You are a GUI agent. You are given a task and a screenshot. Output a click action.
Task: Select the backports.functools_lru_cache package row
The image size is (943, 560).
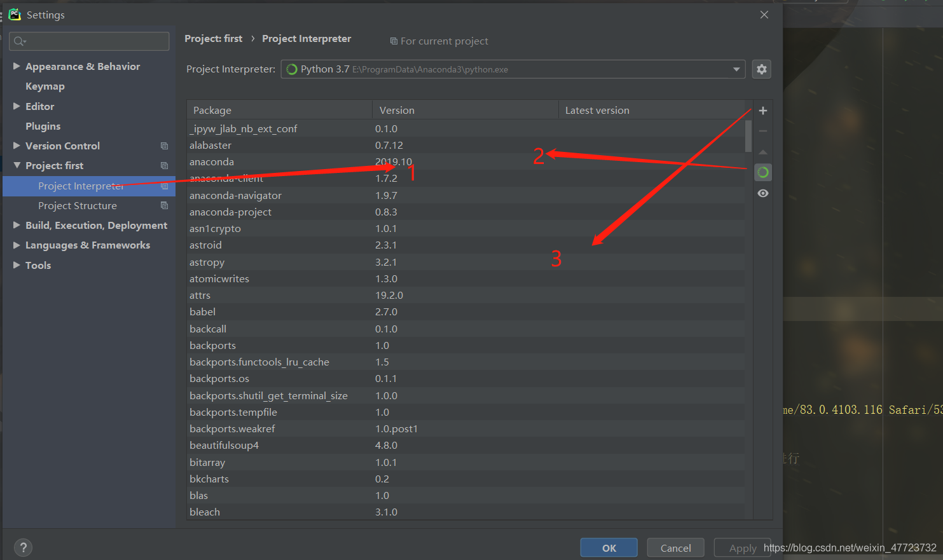coord(466,362)
